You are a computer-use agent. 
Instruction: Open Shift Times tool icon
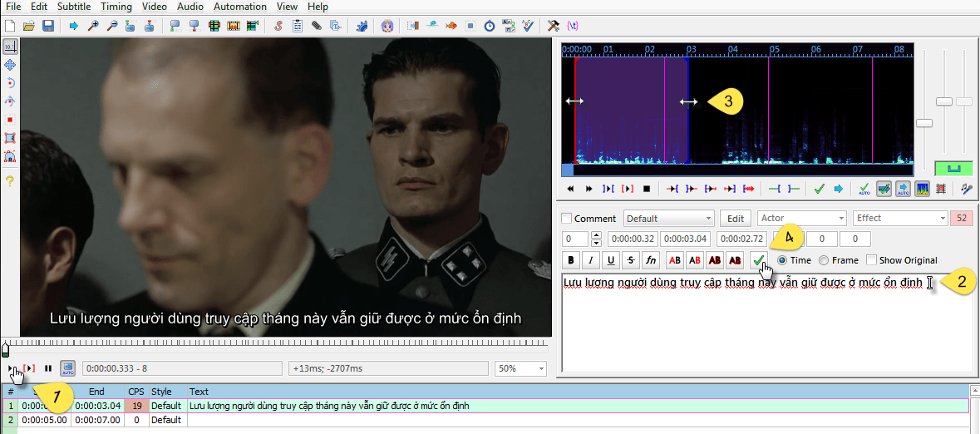[x=413, y=27]
